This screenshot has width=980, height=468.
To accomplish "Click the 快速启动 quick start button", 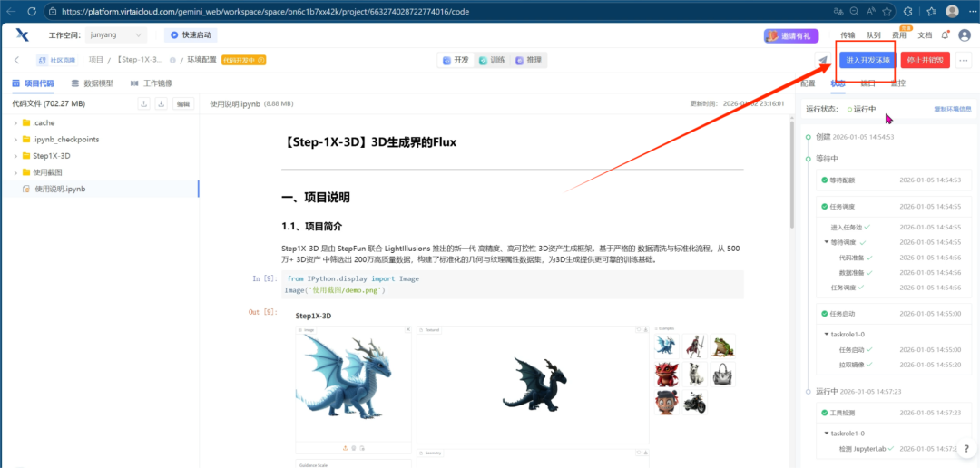I will 191,35.
